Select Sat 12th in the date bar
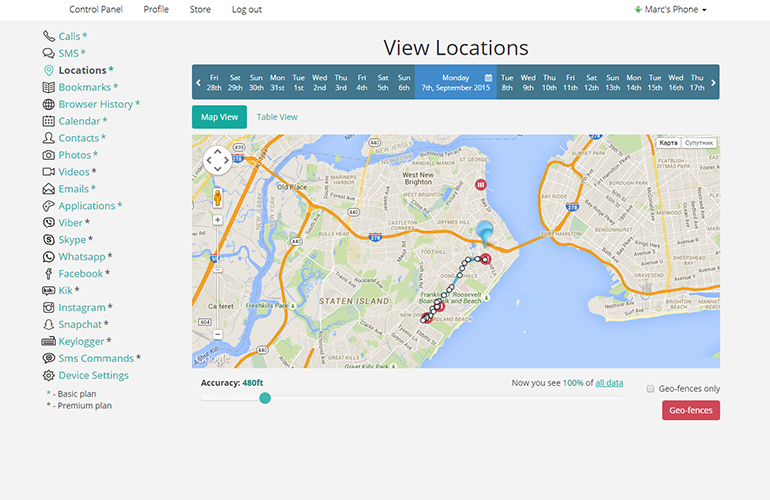770x500 pixels. click(x=591, y=83)
